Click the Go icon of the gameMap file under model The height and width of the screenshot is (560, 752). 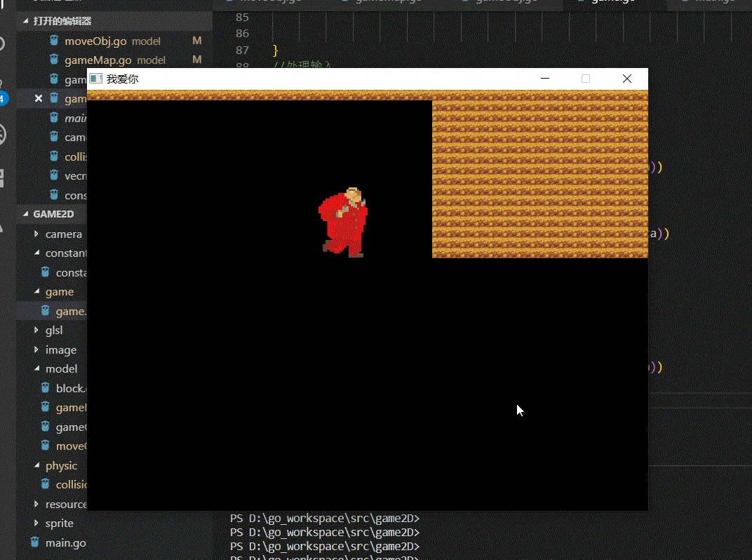point(45,408)
